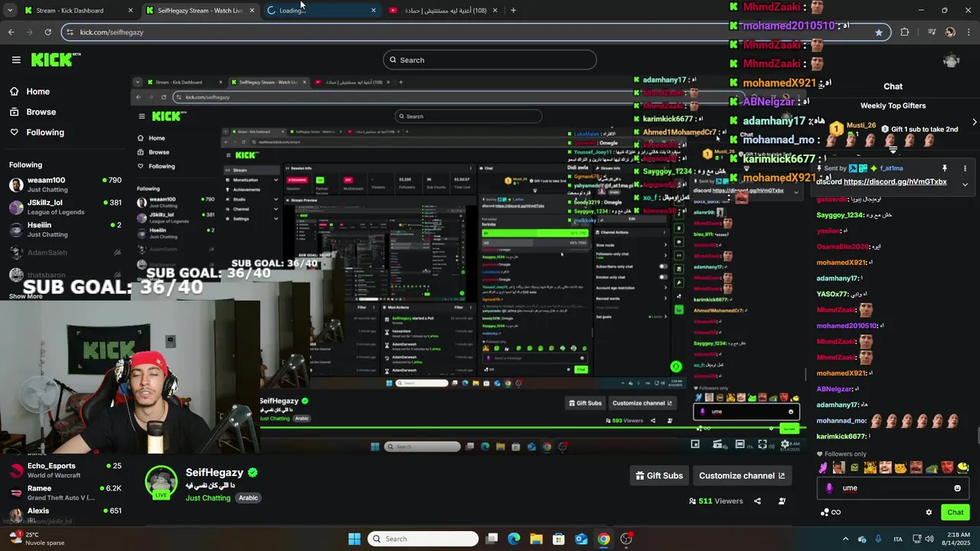Open browser extensions puzzle icon
Image resolution: width=980 pixels, height=551 pixels.
(905, 32)
